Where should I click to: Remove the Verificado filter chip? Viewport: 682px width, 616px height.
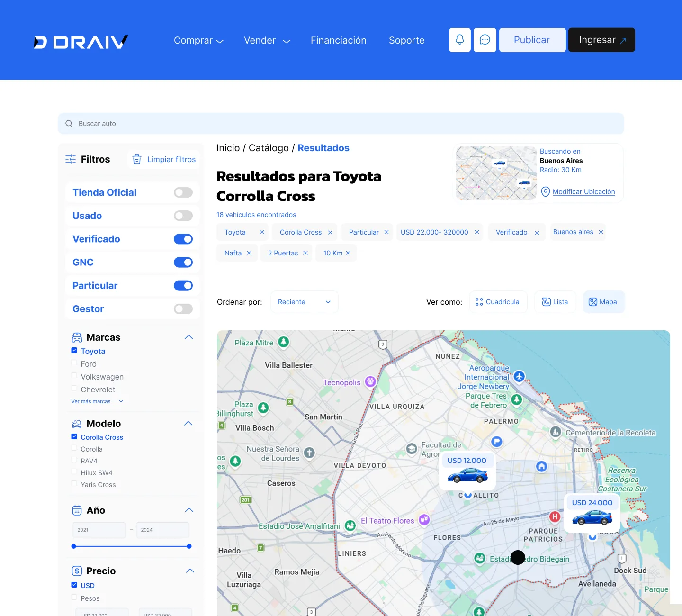[x=537, y=233]
